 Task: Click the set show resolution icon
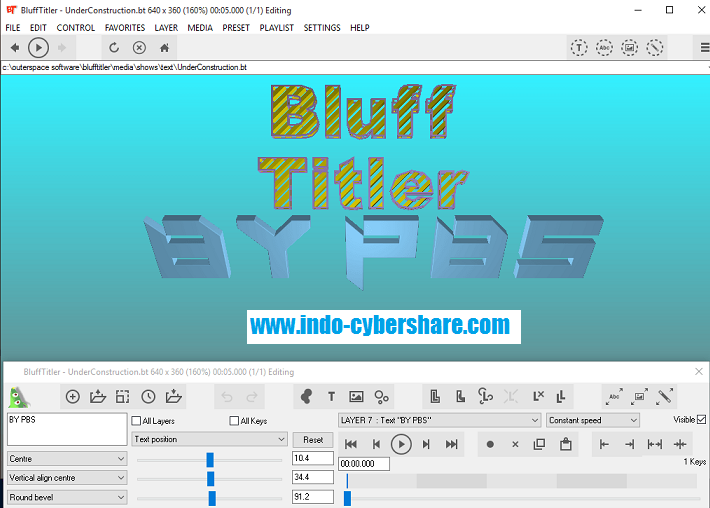point(123,397)
